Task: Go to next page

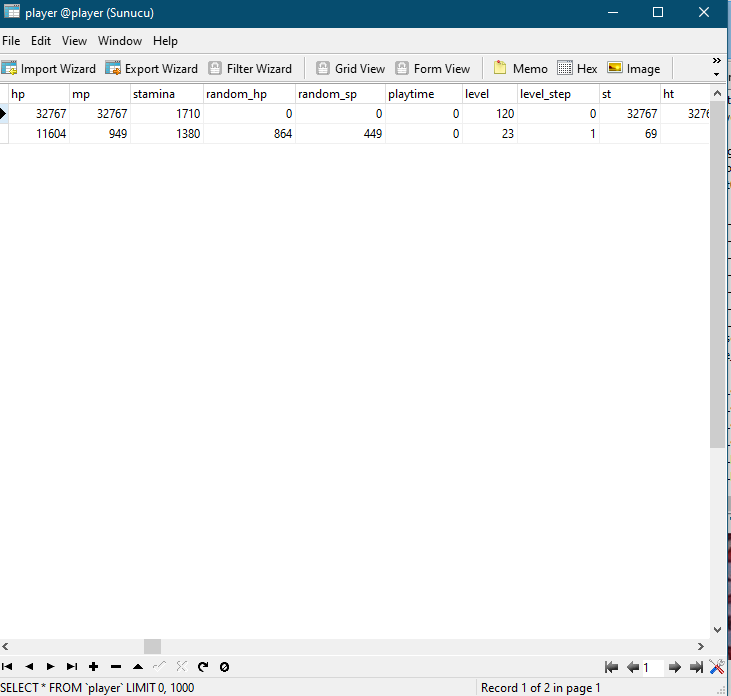Action: tap(674, 667)
